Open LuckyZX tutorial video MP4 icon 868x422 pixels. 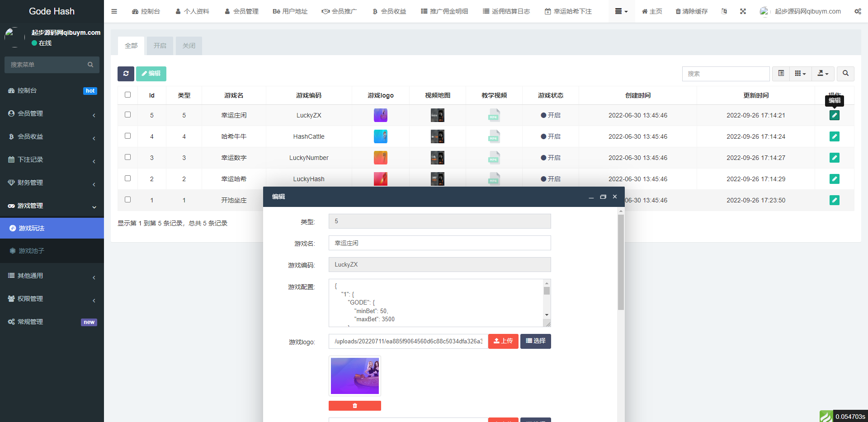pyautogui.click(x=494, y=115)
